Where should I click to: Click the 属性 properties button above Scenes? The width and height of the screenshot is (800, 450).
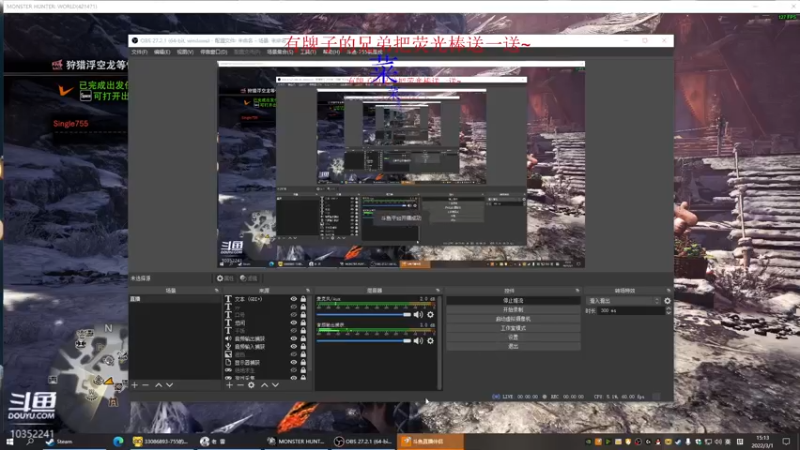point(225,279)
